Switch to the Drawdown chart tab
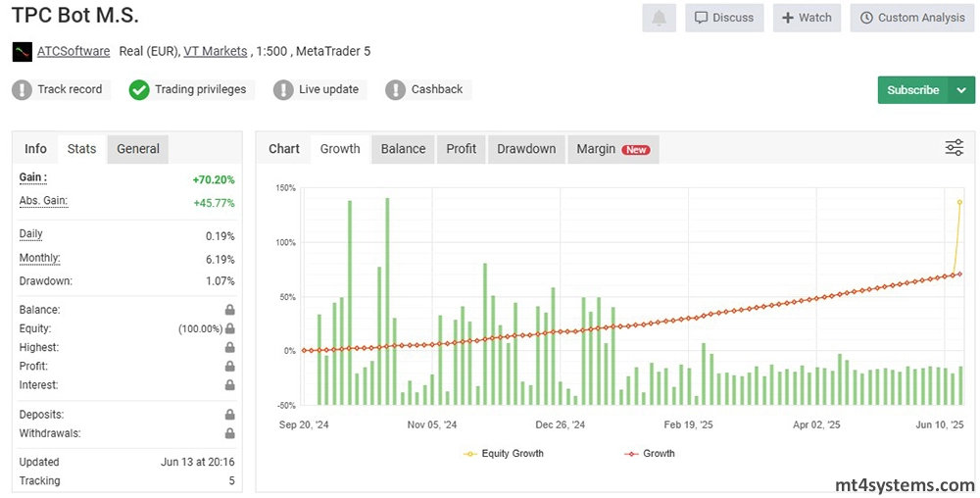Viewport: 980px width, 498px height. click(x=526, y=149)
